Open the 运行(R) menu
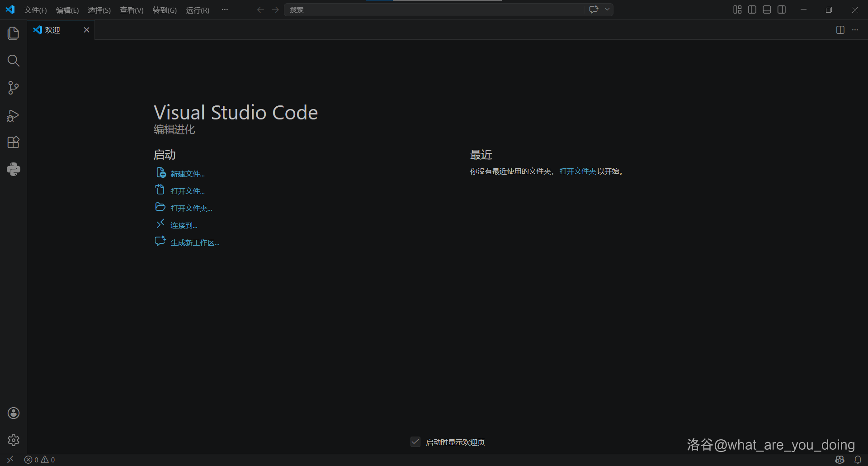868x466 pixels. coord(198,10)
